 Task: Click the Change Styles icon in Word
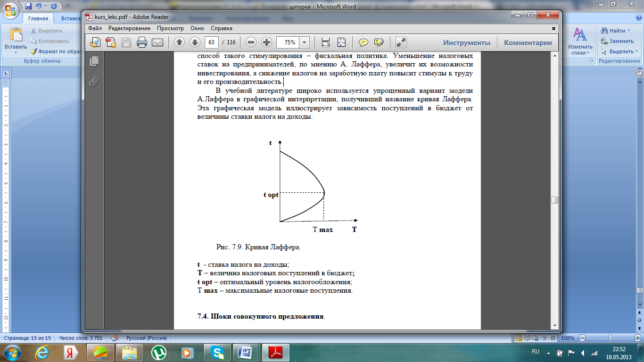point(579,35)
